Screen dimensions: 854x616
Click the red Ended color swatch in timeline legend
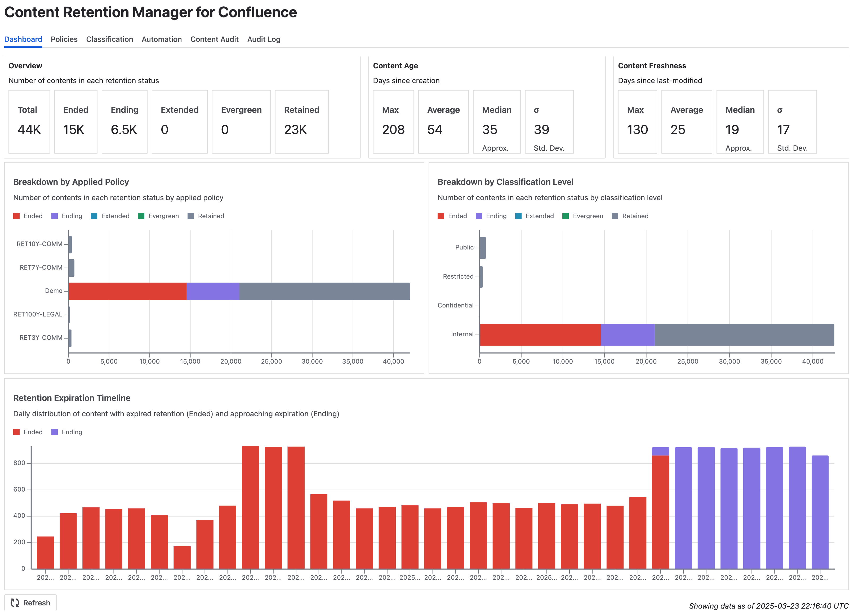17,432
